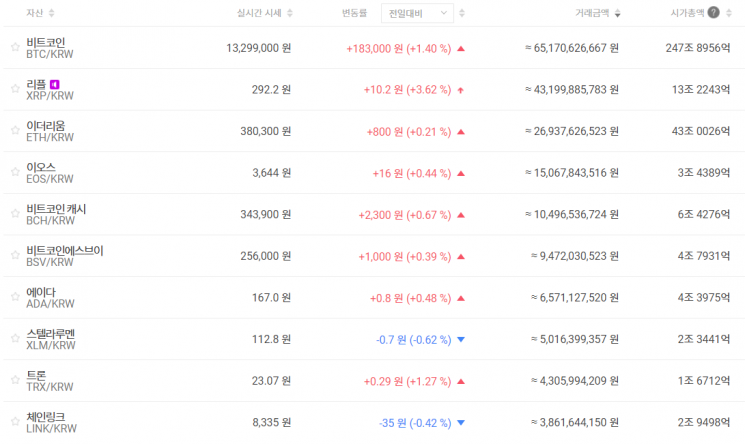Click the 변동률 column label

click(x=354, y=13)
